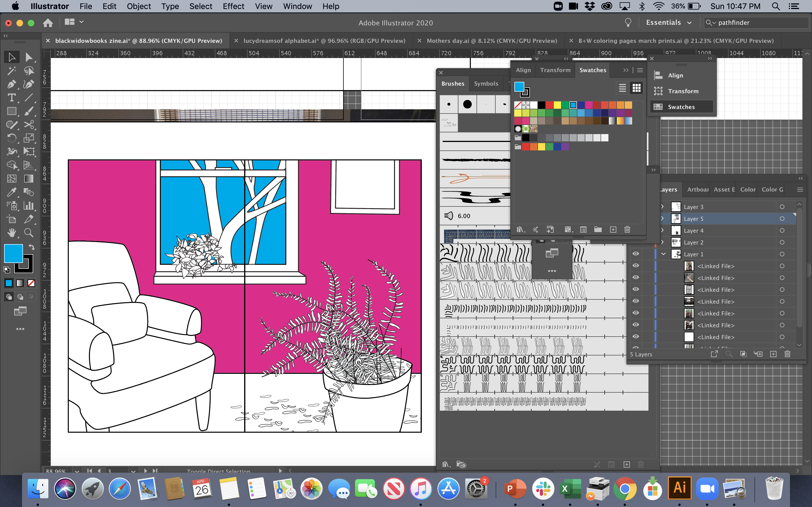Switch to lucydreamsof alphabet.ai document tab
This screenshot has height=507, width=812.
tap(324, 41)
